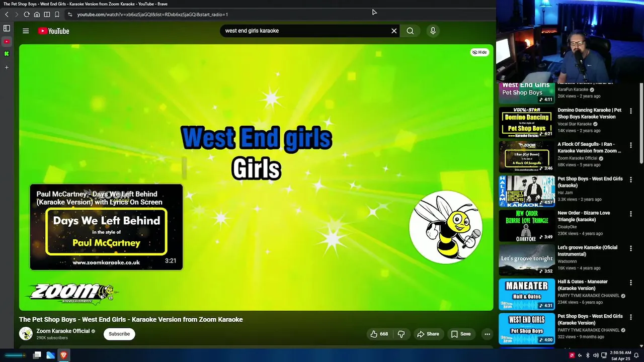
Task: Open 'New Order - Bizarre Love Triangle (karaoke)' title
Action: point(584,216)
